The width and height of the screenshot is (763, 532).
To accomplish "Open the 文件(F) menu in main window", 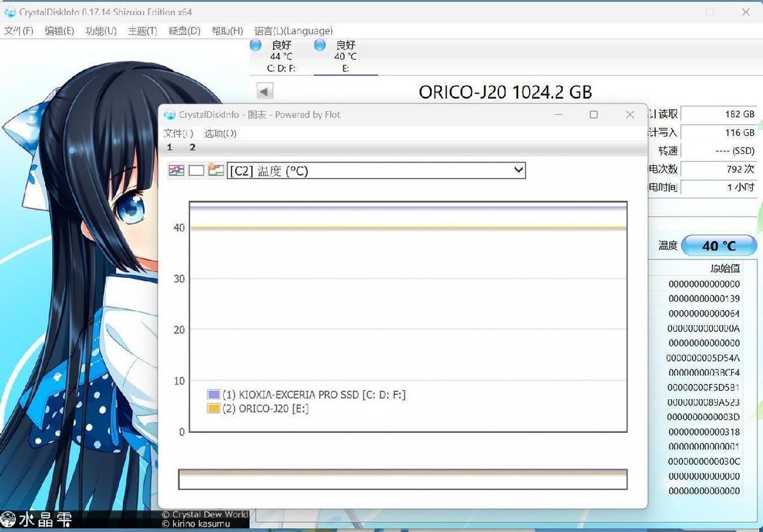I will (19, 31).
